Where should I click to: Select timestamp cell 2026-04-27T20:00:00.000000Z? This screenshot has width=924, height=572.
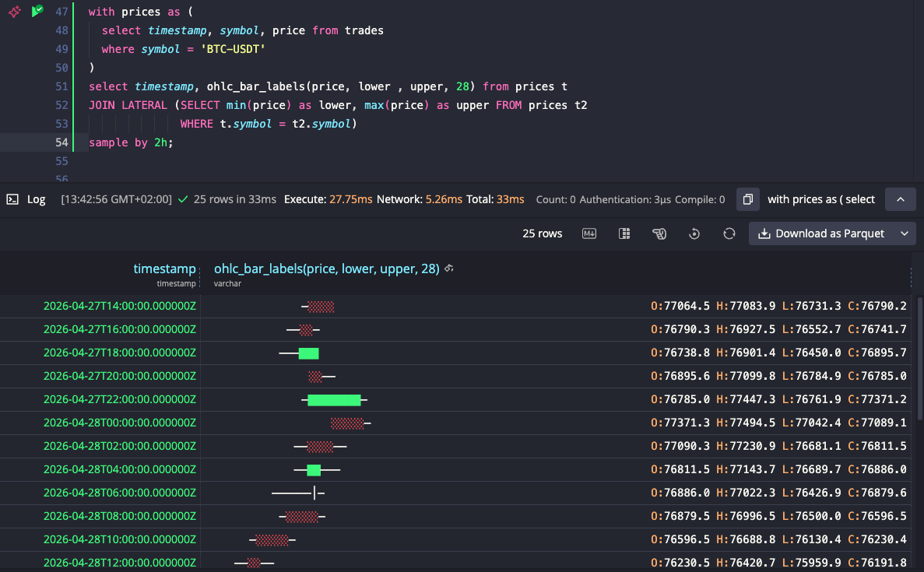120,376
